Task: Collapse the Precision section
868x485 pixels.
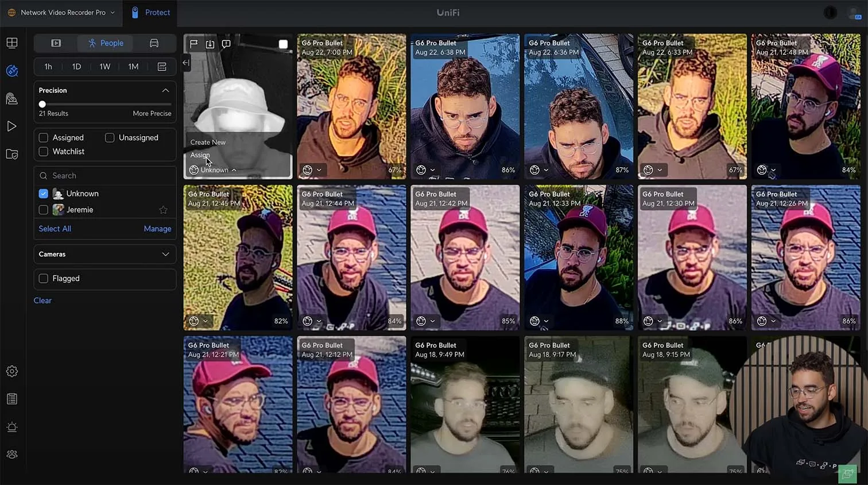Action: (165, 91)
